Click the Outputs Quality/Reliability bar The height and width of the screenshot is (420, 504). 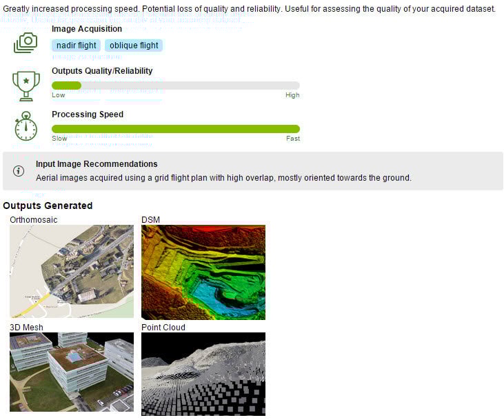point(175,86)
